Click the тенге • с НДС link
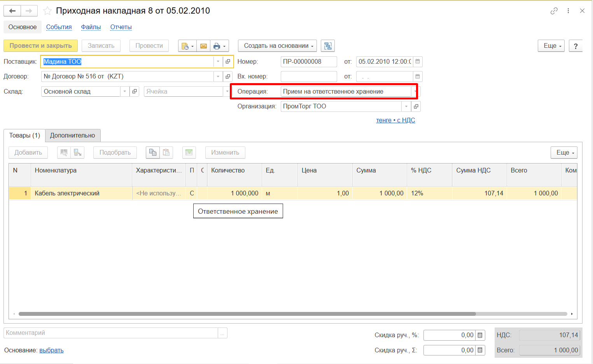Image resolution: width=593 pixels, height=364 pixels. point(395,120)
